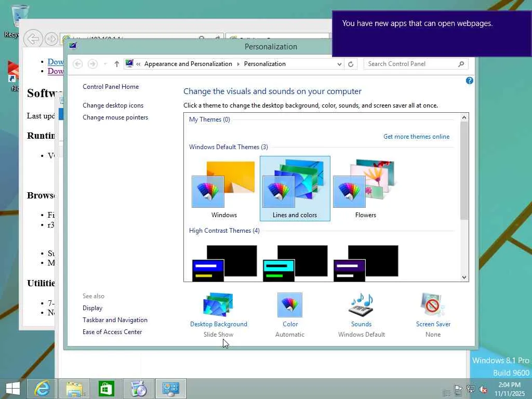The image size is (532, 399).
Task: Select the Flowers theme
Action: [365, 189]
